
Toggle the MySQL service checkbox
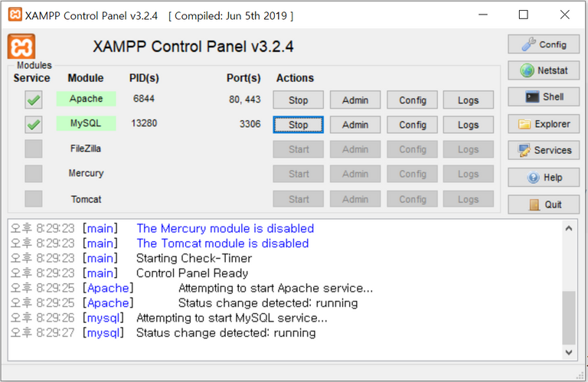(x=34, y=125)
